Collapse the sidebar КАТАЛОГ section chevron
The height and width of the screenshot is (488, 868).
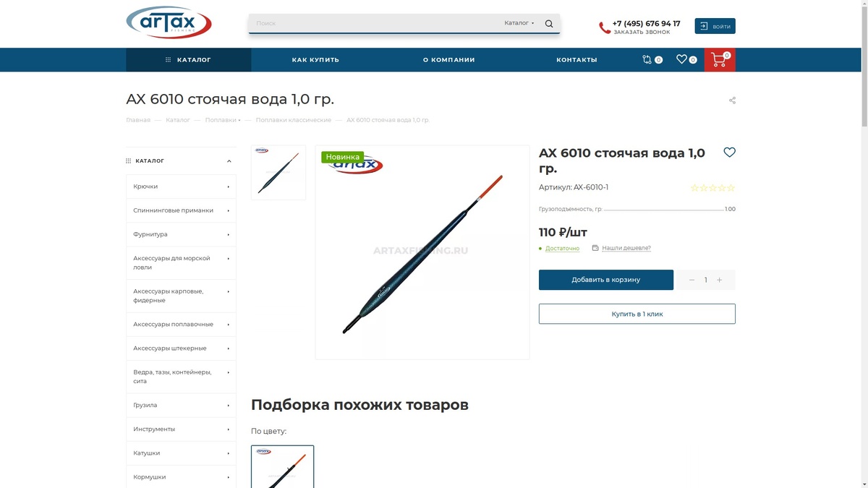[229, 161]
